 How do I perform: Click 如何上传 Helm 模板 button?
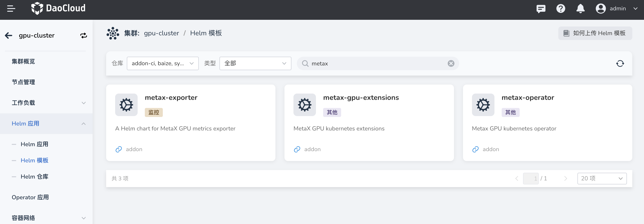(595, 33)
